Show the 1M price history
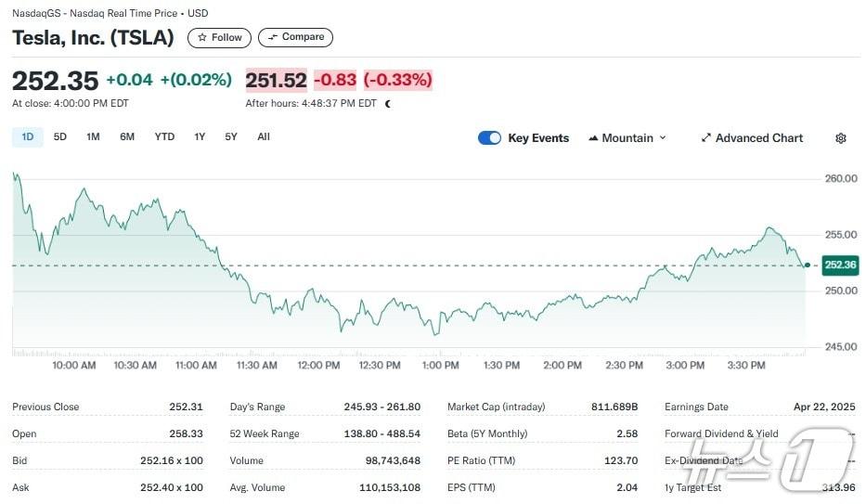866x504 pixels. 93,137
